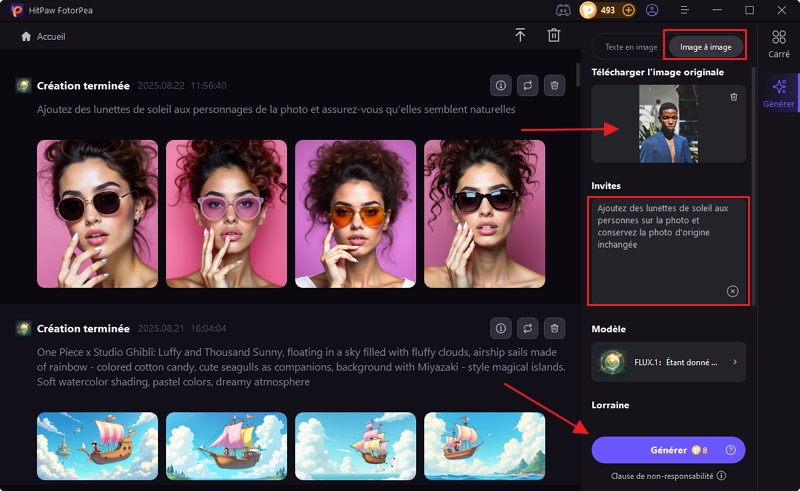Click the model selector chevron arrow
Screen dimensions: 800x491
point(735,362)
